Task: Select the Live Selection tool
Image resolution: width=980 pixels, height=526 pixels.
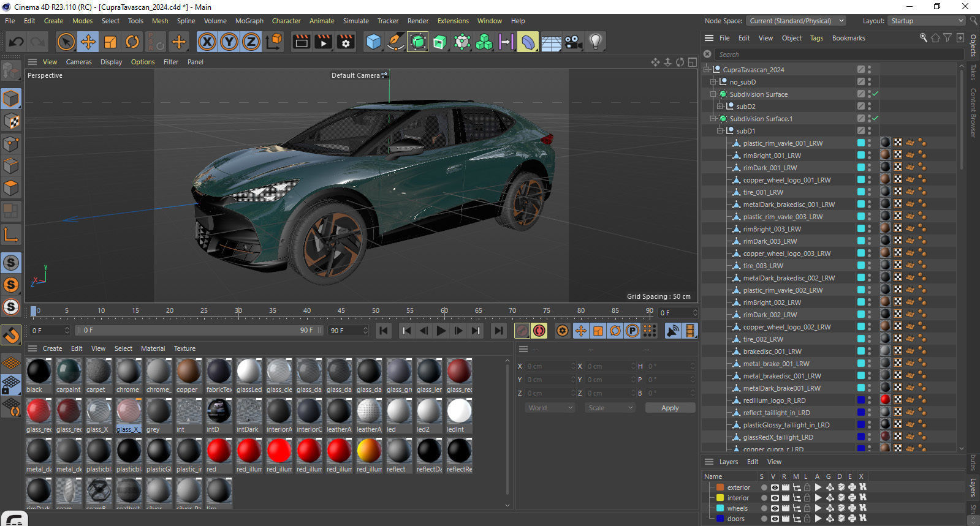Action: click(66, 42)
